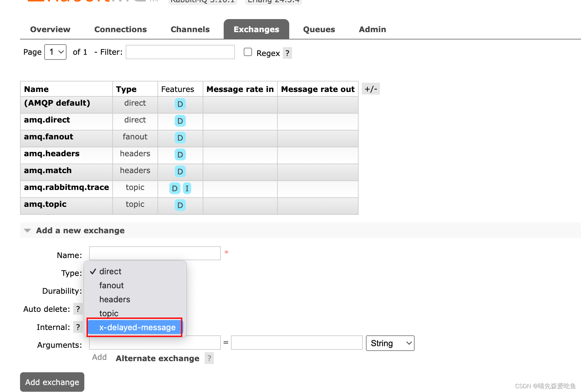Switch to the Overview tab

click(50, 29)
